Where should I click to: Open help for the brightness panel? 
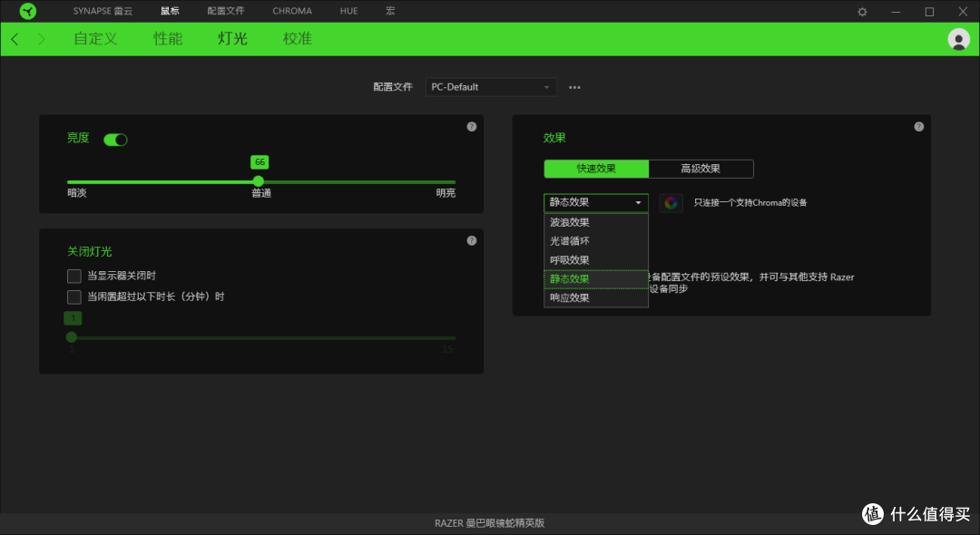click(471, 127)
